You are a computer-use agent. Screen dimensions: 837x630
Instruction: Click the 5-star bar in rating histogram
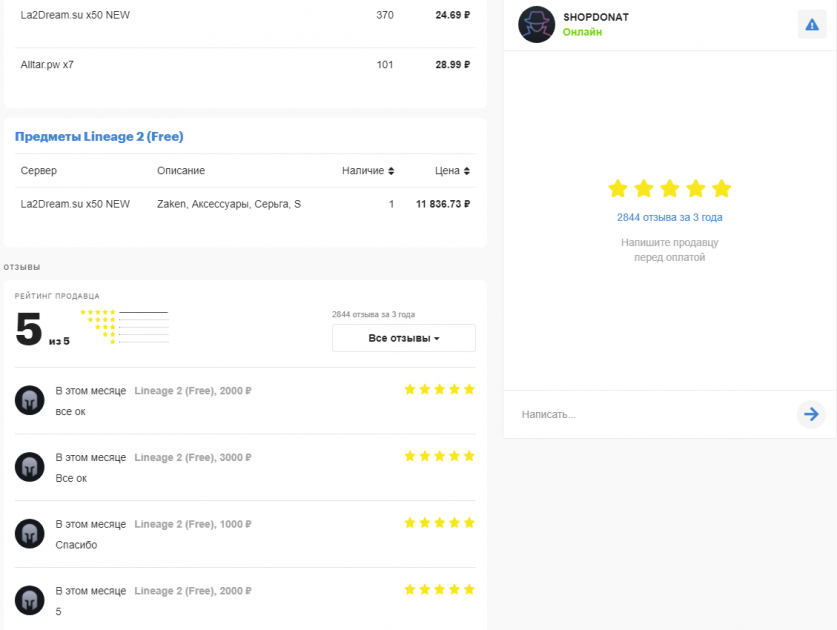[x=143, y=312]
